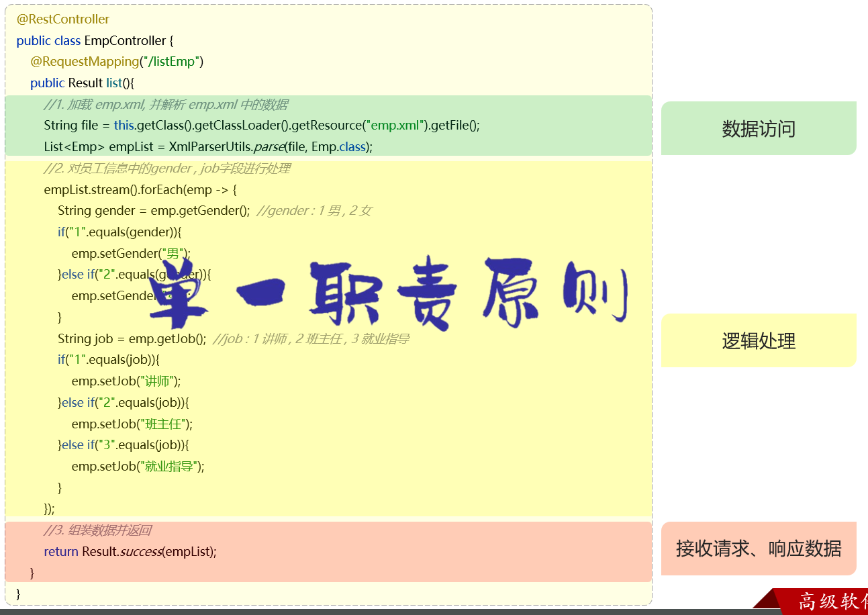Click the 'empList.stream().forEach(emp -> {' line
This screenshot has height=615, width=868.
coord(140,190)
